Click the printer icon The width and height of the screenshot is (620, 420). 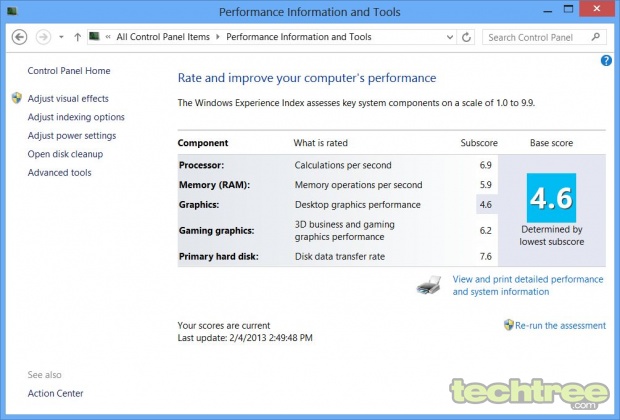(429, 285)
